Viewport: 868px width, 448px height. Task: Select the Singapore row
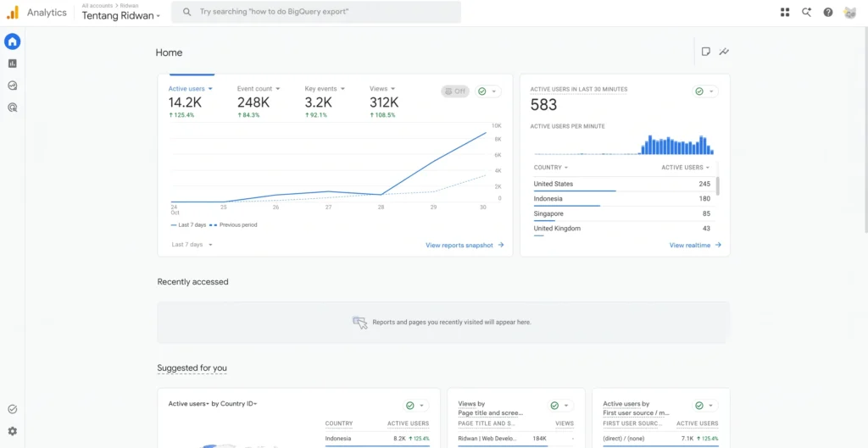[621, 214]
